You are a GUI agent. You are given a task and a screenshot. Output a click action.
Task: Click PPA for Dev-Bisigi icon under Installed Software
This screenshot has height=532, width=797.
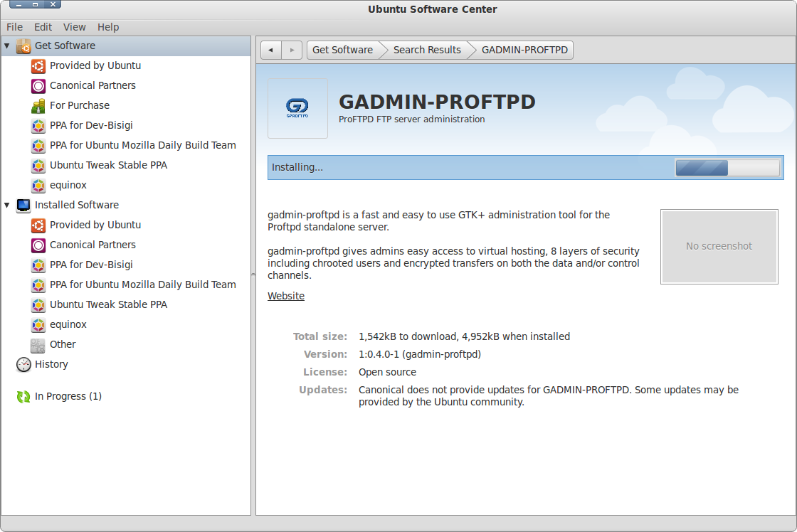pos(38,265)
